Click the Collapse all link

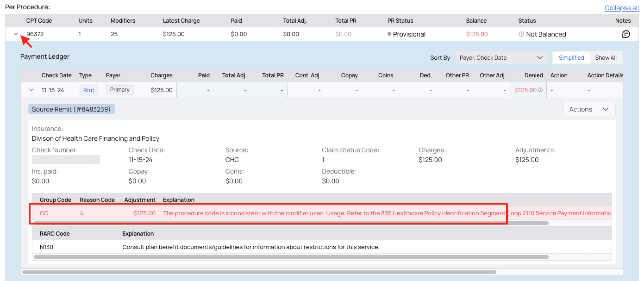621,8
